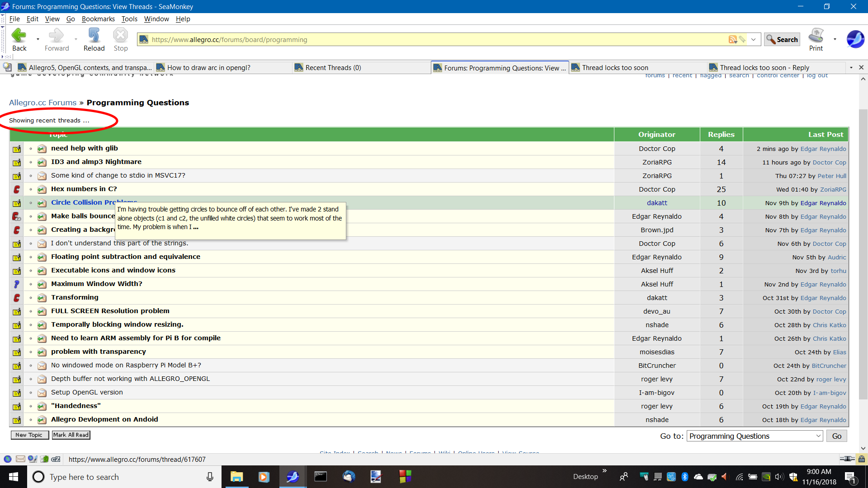Open Composer icon in status bar
The width and height of the screenshot is (868, 488).
tap(32, 459)
